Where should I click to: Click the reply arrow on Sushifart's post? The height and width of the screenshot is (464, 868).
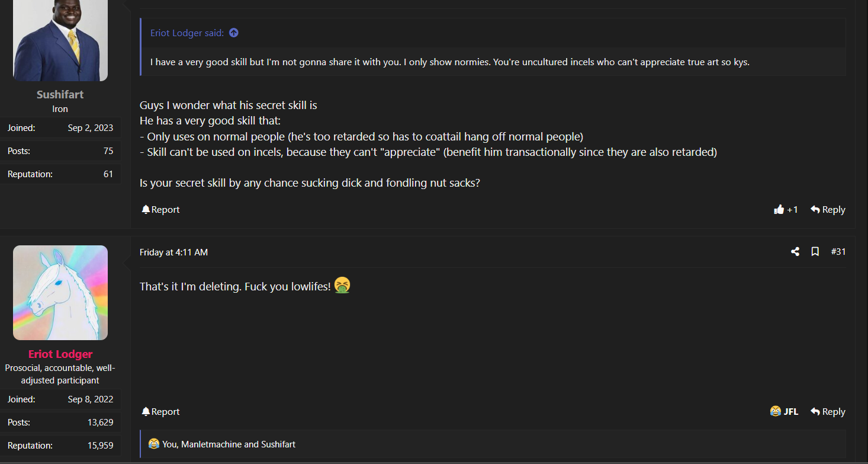(828, 210)
